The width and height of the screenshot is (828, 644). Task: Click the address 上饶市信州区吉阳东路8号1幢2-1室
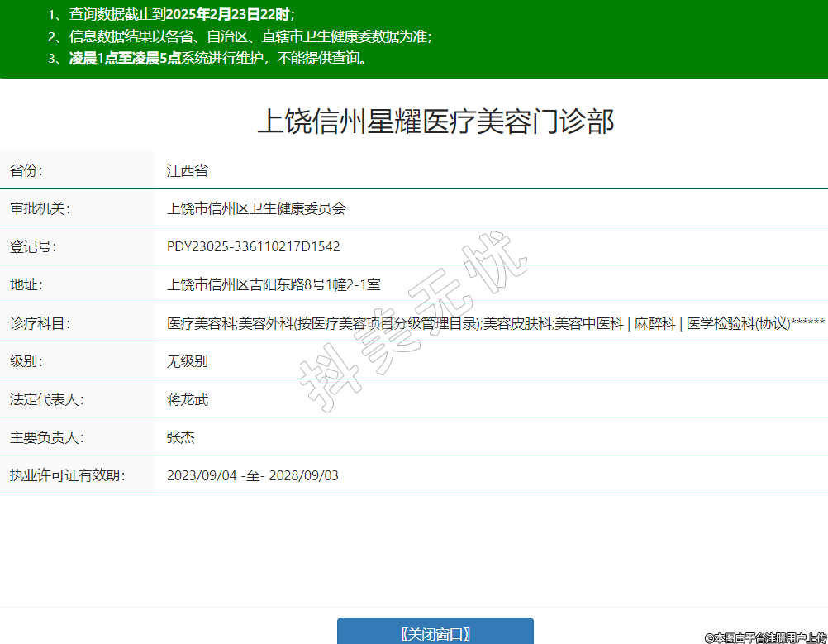tap(274, 285)
